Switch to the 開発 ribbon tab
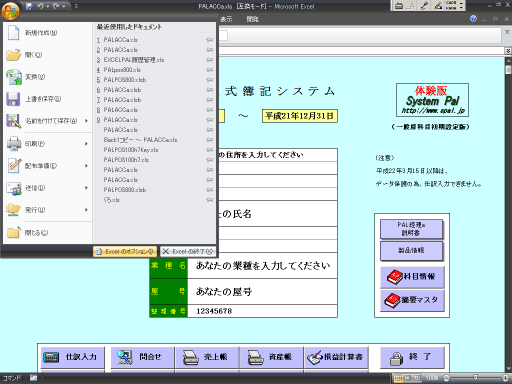The width and height of the screenshot is (512, 384). [252, 19]
